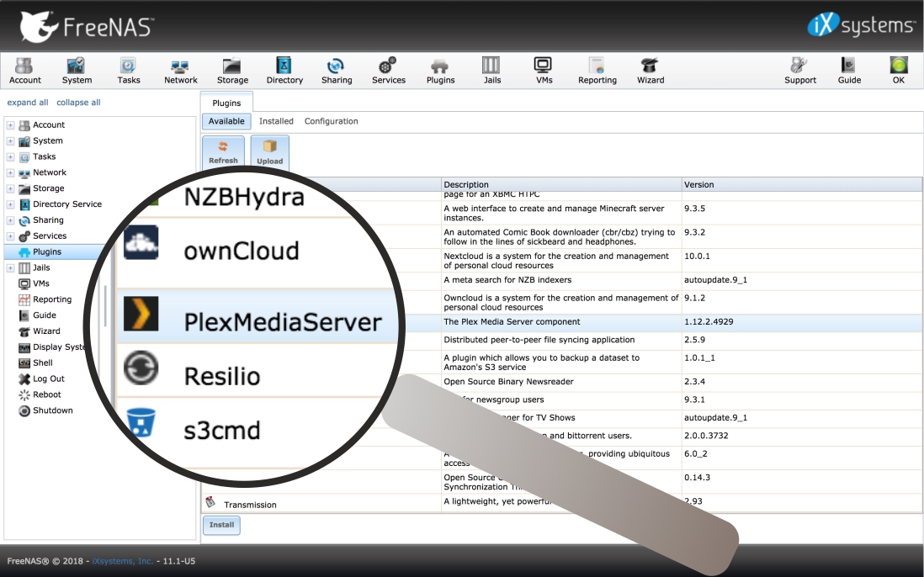Select Guide in the sidebar tree

45,315
